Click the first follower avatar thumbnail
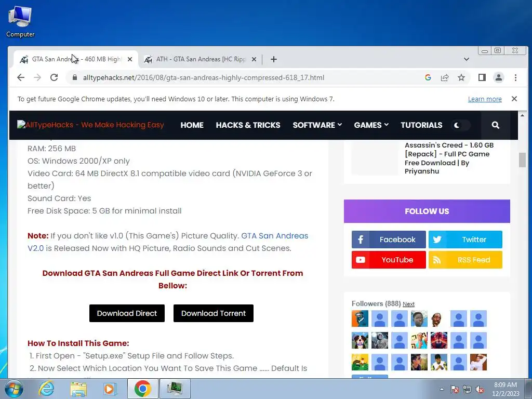 (360, 318)
